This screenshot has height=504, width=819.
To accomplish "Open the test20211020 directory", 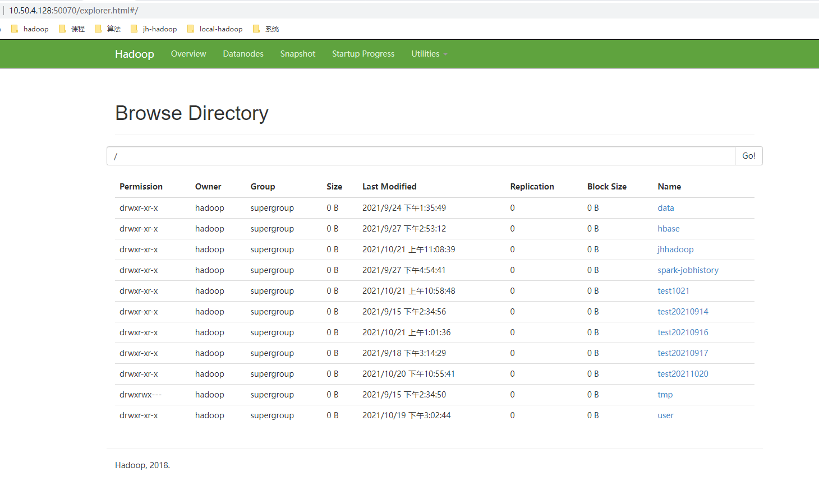I will (683, 374).
